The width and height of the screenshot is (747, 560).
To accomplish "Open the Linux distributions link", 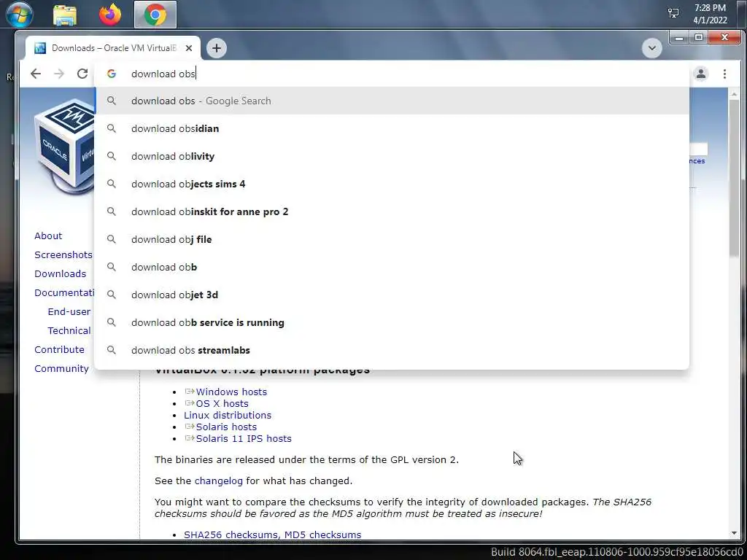I will pos(228,415).
